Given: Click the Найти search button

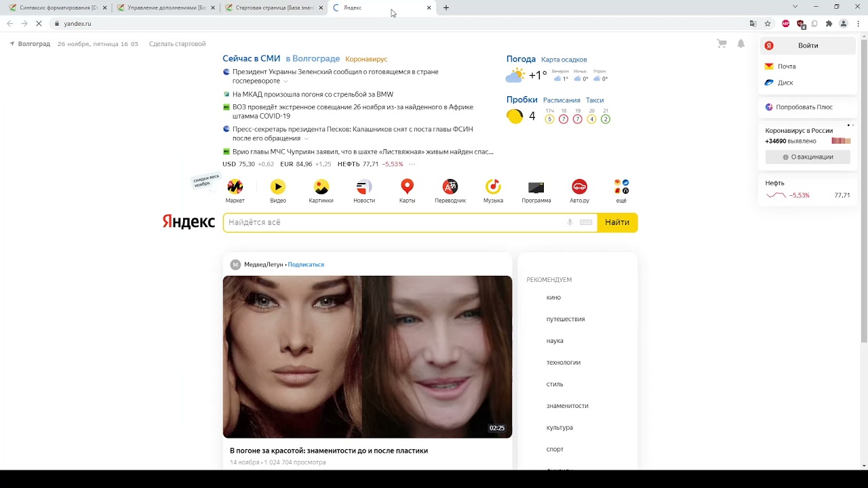Looking at the screenshot, I should coord(617,222).
